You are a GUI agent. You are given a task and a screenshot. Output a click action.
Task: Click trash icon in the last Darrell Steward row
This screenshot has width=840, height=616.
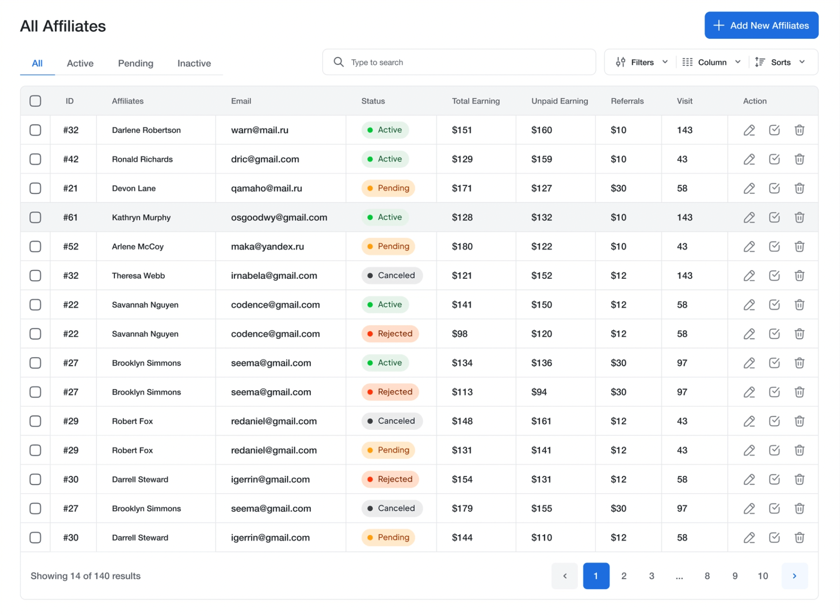[x=799, y=537]
